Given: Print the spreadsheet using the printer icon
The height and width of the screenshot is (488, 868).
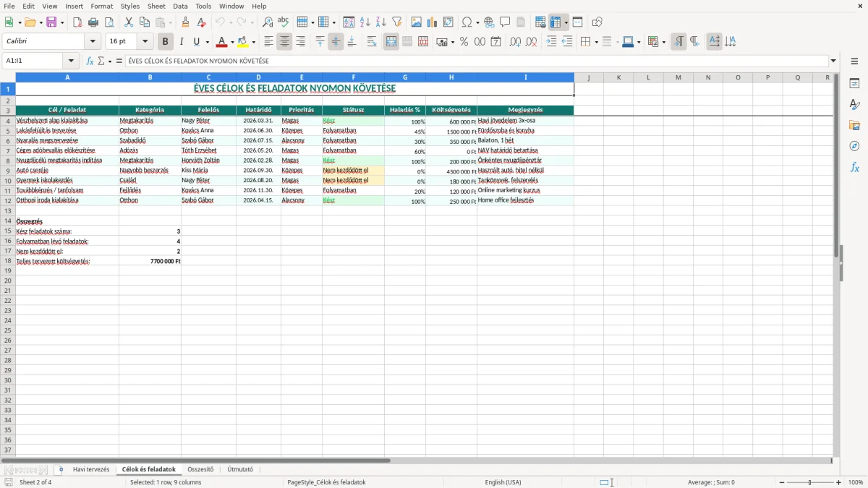Looking at the screenshot, I should (93, 22).
